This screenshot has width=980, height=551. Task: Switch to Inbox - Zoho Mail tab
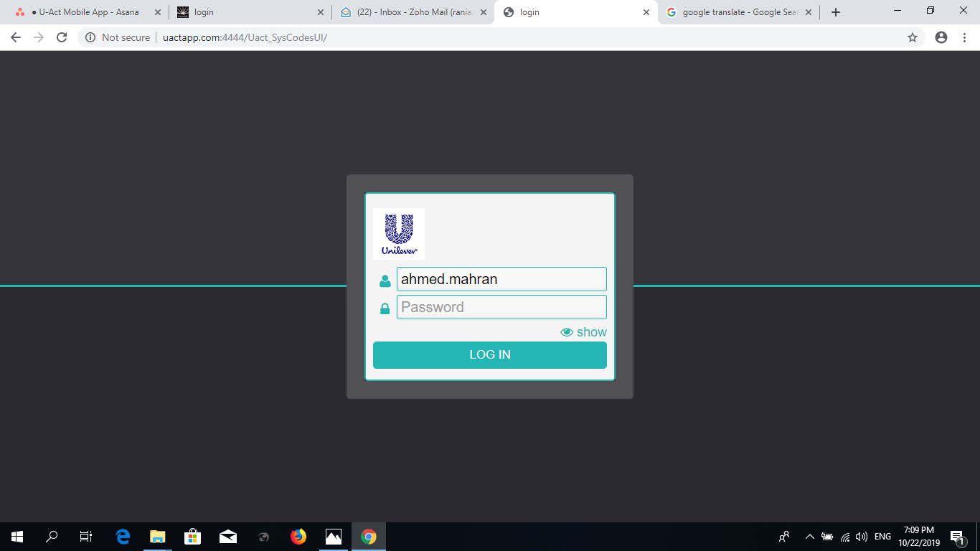413,12
